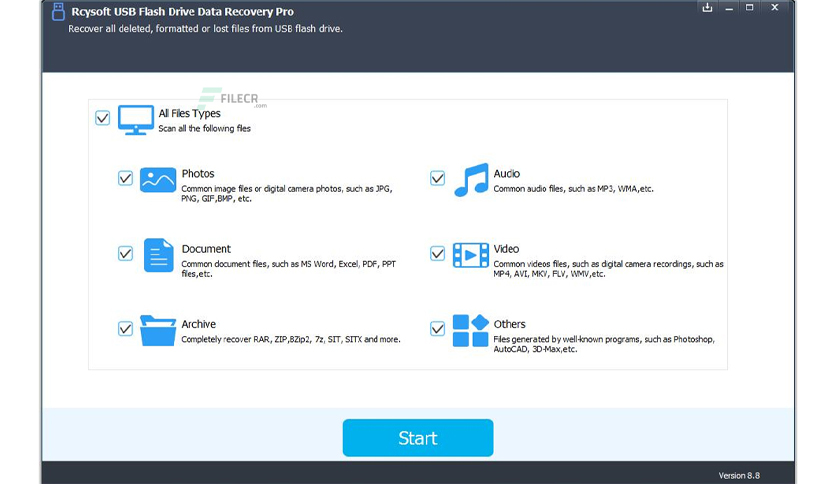
Task: Click the download/import icon in title bar
Action: pos(707,7)
